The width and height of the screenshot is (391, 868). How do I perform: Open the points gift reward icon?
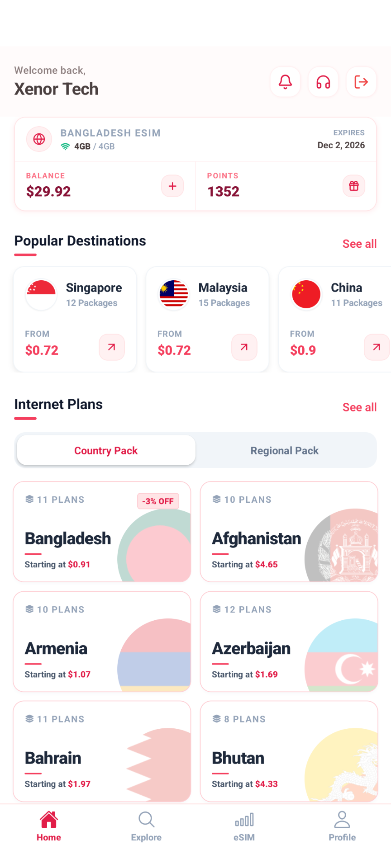pyautogui.click(x=354, y=186)
